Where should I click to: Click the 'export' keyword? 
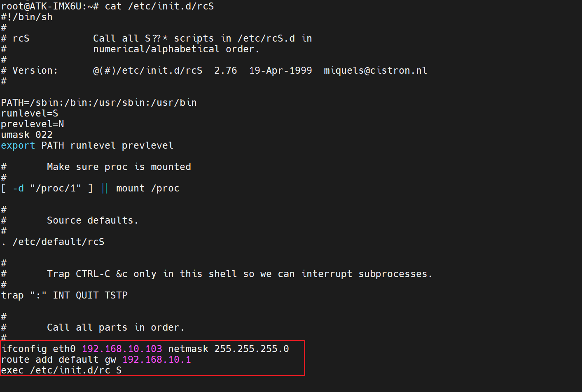[x=18, y=145]
